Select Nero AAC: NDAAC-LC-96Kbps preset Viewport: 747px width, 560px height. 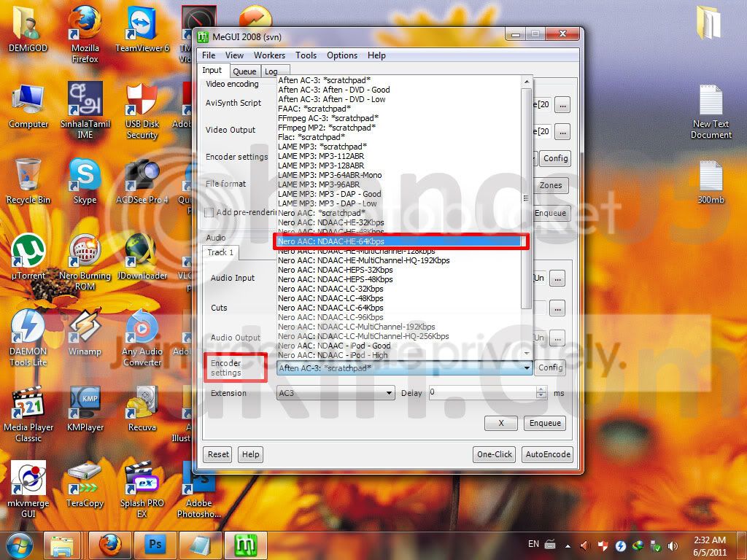tap(399, 317)
